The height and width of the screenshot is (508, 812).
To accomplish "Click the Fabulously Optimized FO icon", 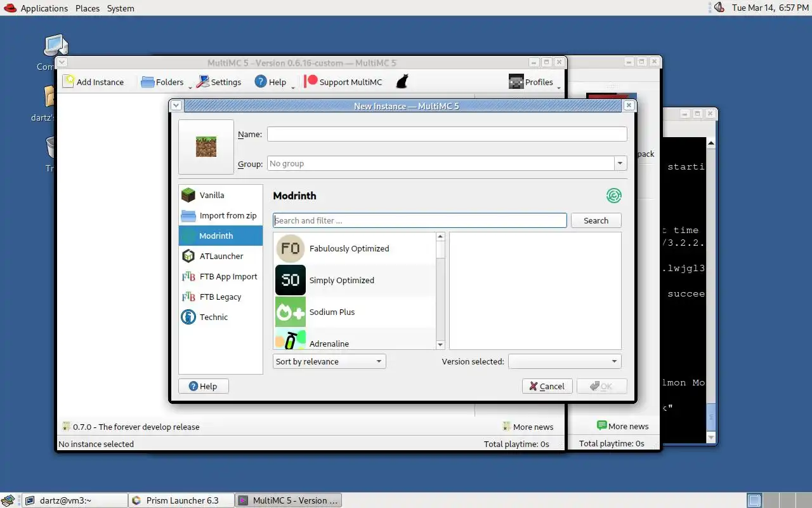I will tap(291, 248).
